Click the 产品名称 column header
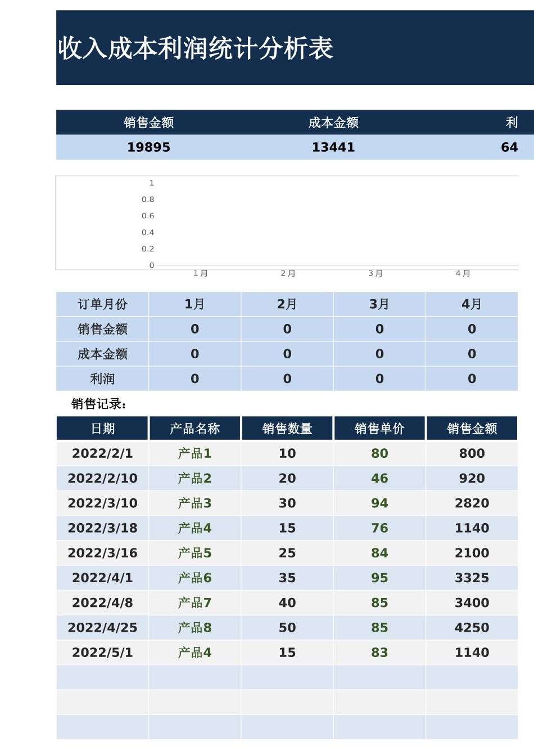 (194, 428)
